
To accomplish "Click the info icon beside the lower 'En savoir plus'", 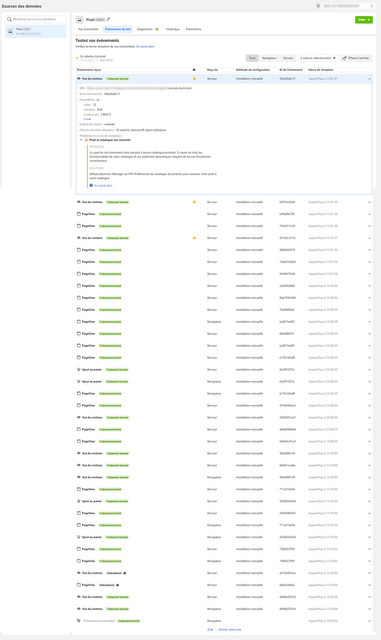I will [91, 185].
